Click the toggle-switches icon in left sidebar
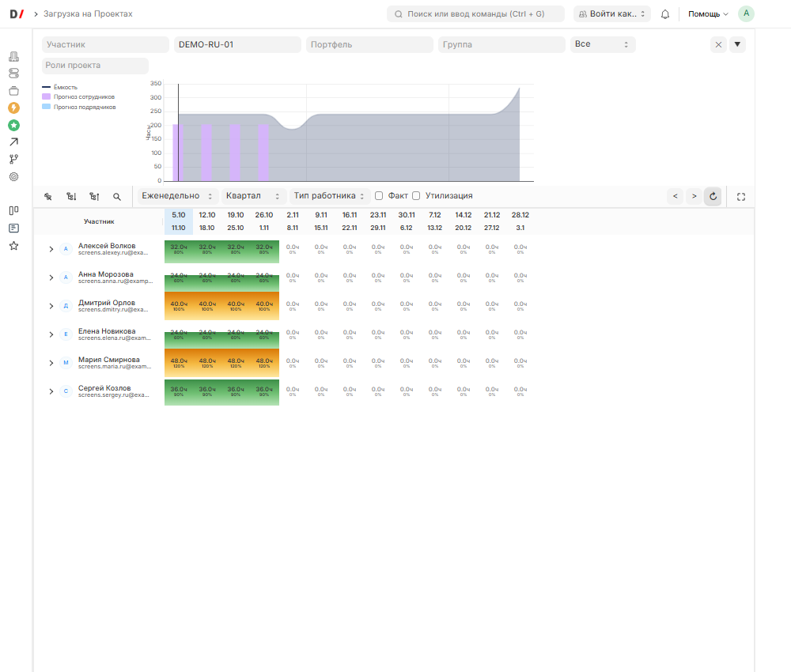This screenshot has height=672, width=791. tap(14, 74)
